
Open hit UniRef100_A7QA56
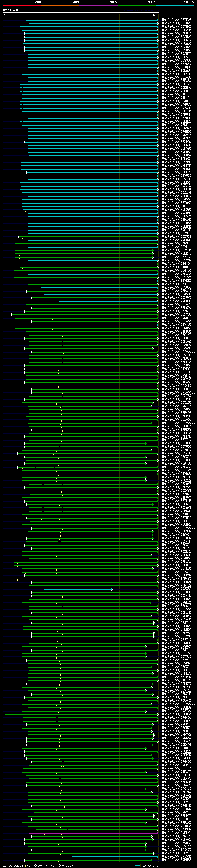click(176, 43)
